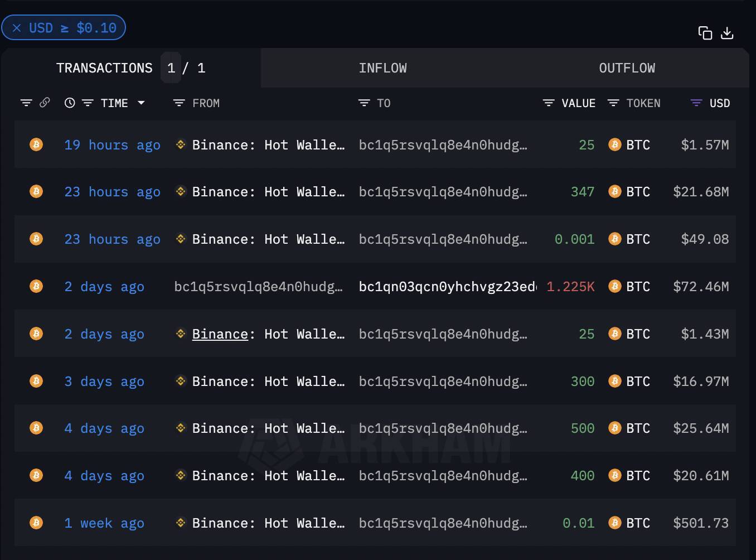Open the sender address bc1q5rsvqlq8e4n0hudg in $72.46M row
Screen dimensions: 756x560
pyautogui.click(x=259, y=287)
